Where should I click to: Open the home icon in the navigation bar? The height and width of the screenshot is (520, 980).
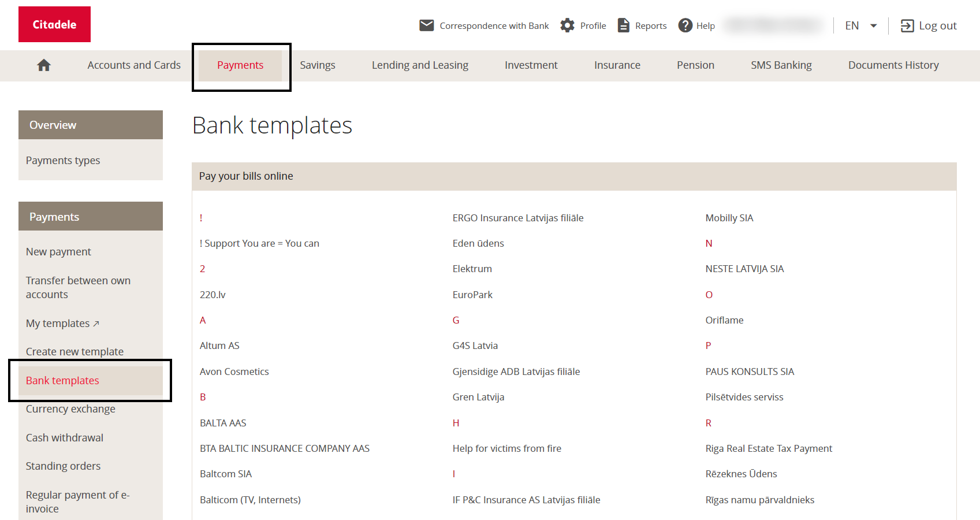pyautogui.click(x=44, y=65)
